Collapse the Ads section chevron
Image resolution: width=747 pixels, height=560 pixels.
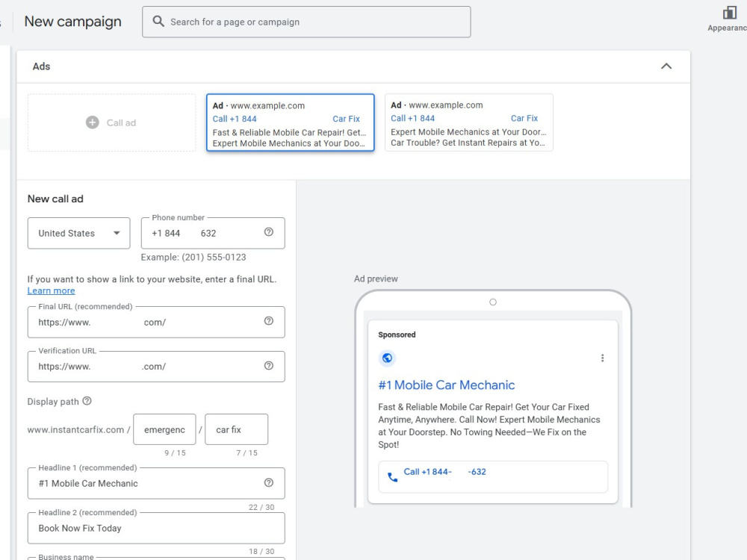[666, 66]
